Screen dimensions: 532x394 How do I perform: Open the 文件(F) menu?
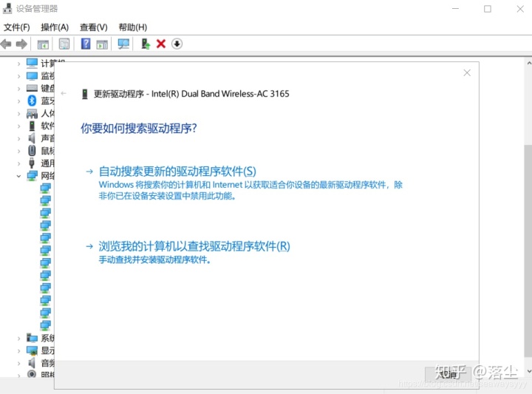pyautogui.click(x=16, y=27)
